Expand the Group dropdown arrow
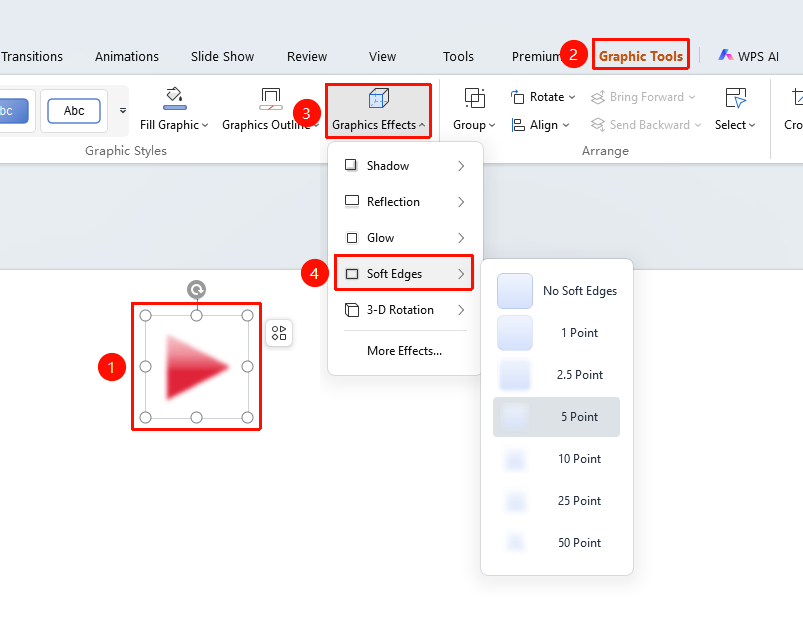 pos(492,125)
